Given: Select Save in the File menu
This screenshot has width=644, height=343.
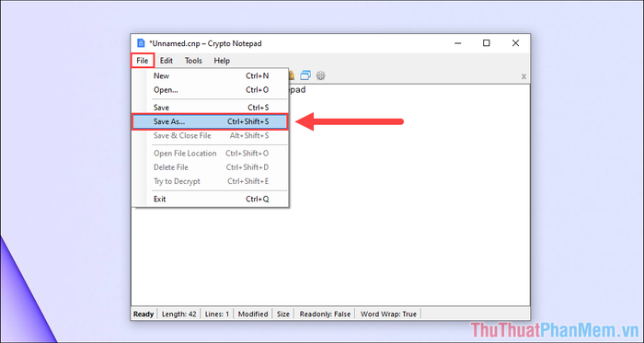Looking at the screenshot, I should (211, 108).
